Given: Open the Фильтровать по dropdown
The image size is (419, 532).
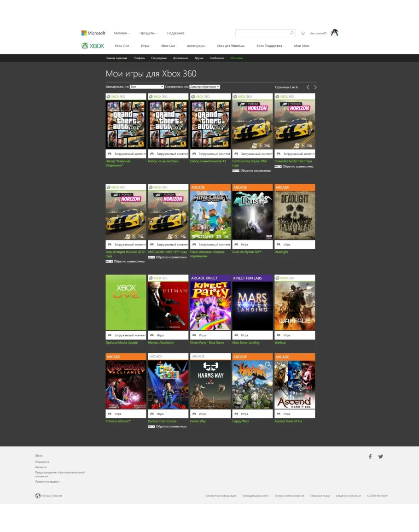Looking at the screenshot, I should point(147,87).
